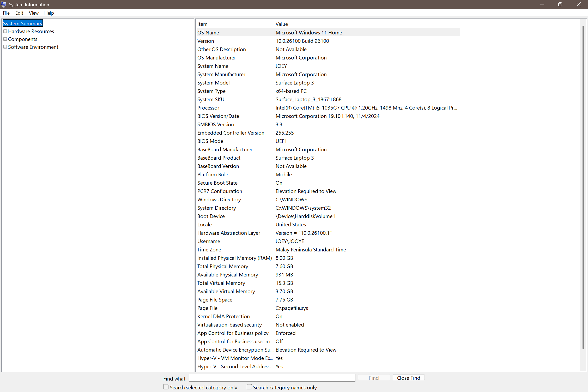Select System Summary in the tree
The height and width of the screenshot is (392, 588).
point(23,23)
